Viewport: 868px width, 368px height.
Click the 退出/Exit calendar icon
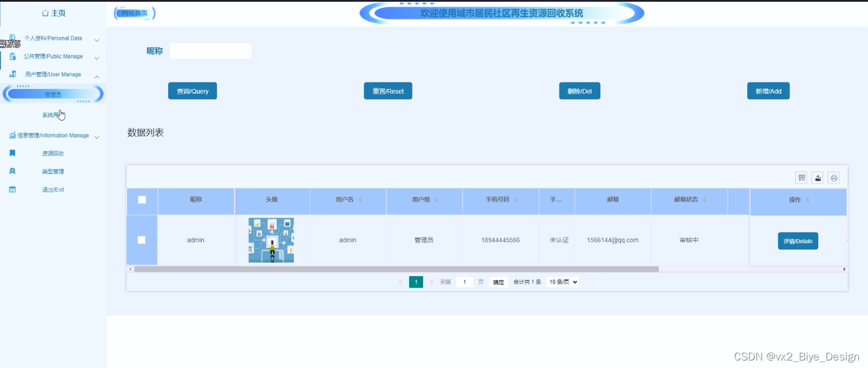click(x=12, y=189)
